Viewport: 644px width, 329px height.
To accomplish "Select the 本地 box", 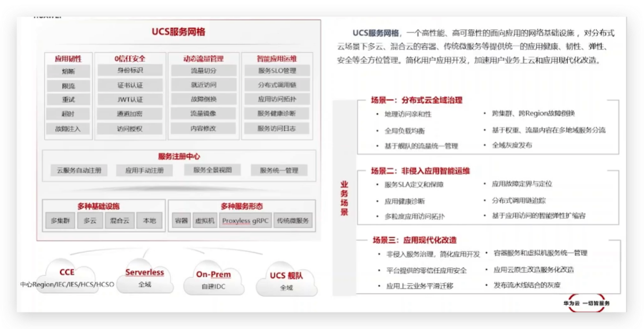I will (149, 220).
